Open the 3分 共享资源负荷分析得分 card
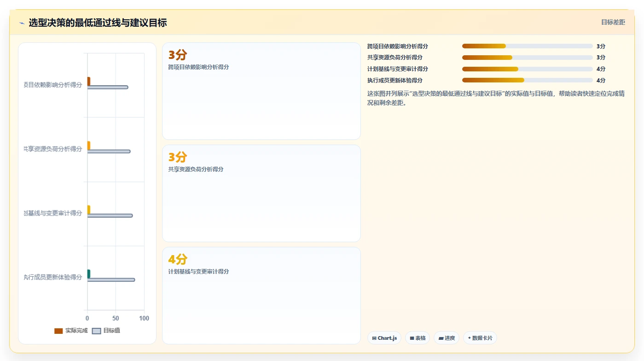This screenshot has width=644, height=361. 261,193
